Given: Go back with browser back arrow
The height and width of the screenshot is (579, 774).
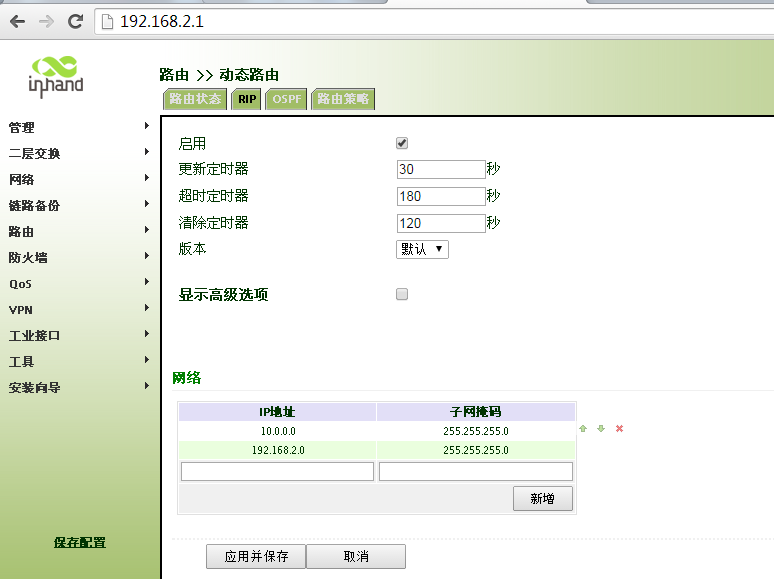Looking at the screenshot, I should pyautogui.click(x=17, y=21).
